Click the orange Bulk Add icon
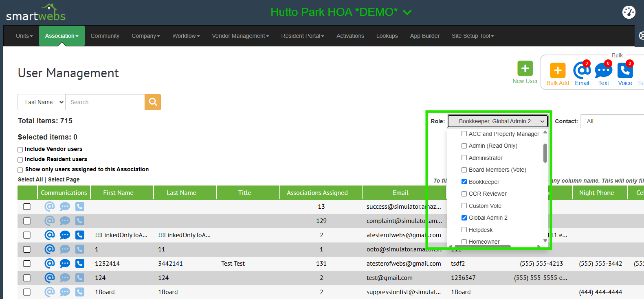 click(x=558, y=70)
